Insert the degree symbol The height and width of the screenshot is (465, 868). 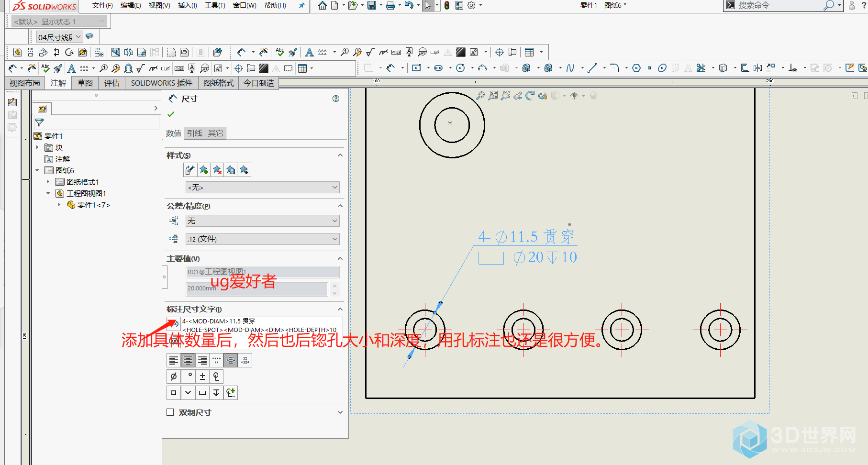pyautogui.click(x=188, y=376)
